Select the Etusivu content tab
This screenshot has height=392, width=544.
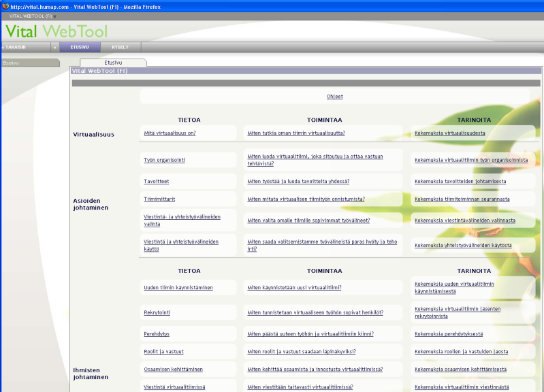tap(113, 63)
